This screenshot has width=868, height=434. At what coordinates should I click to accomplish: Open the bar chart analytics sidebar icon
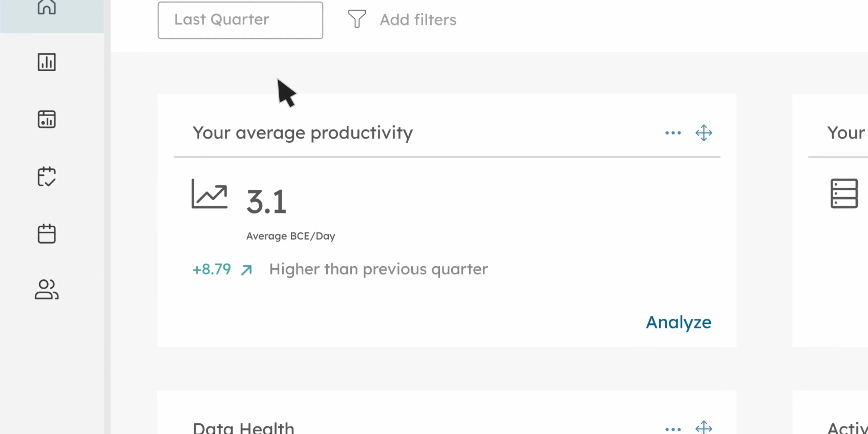(x=47, y=62)
